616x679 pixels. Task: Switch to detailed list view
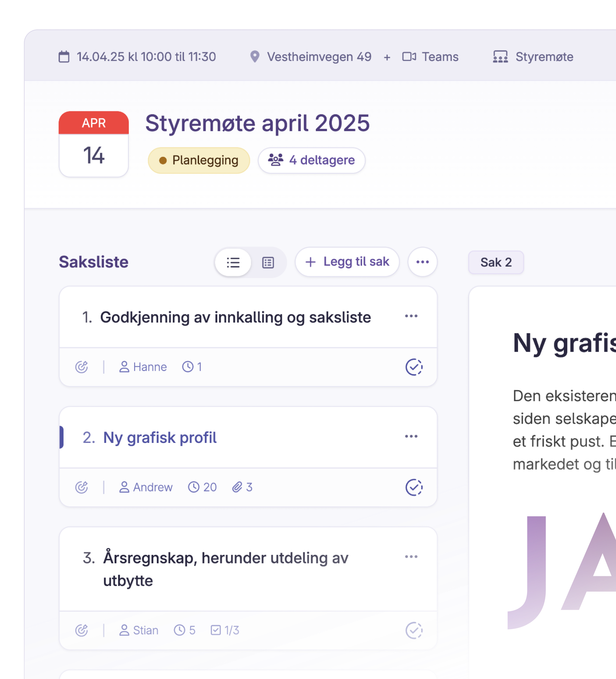(268, 262)
